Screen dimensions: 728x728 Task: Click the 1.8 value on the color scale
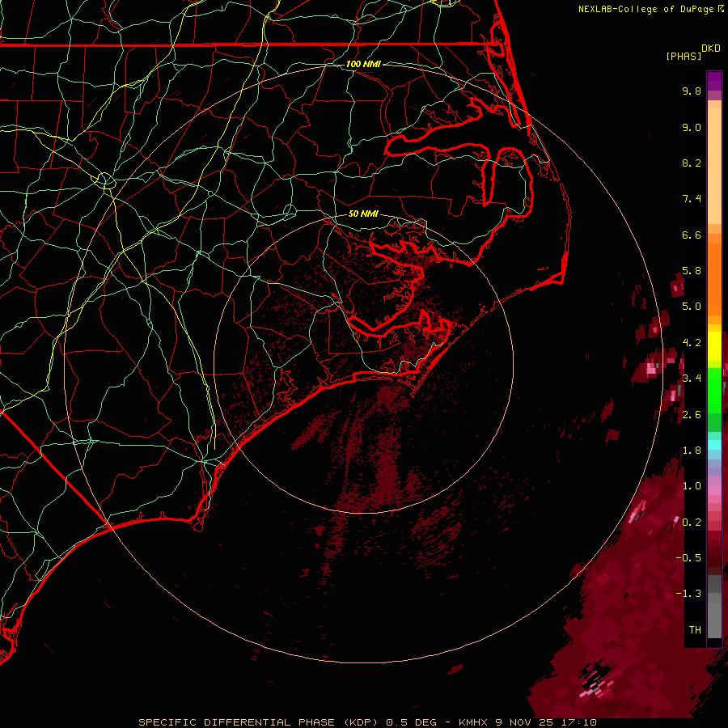(692, 451)
